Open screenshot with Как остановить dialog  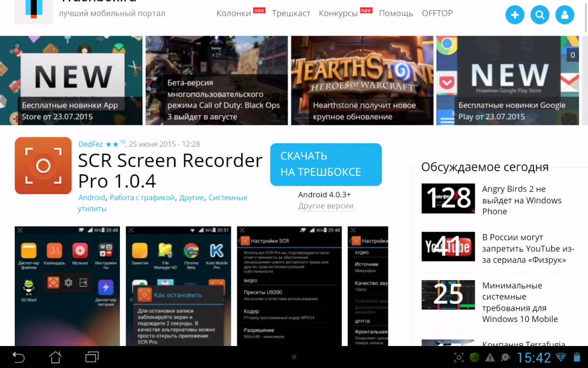179,286
